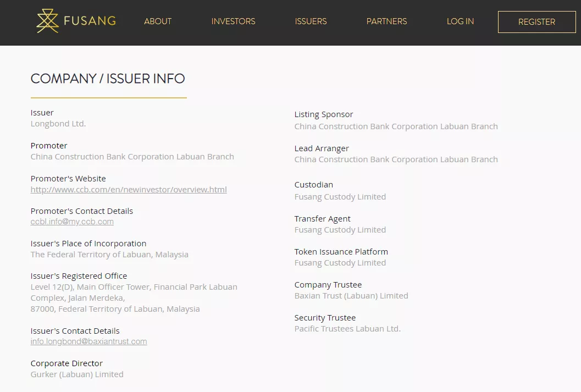This screenshot has width=581, height=392.
Task: Click the Lead Arranger label
Action: point(322,148)
